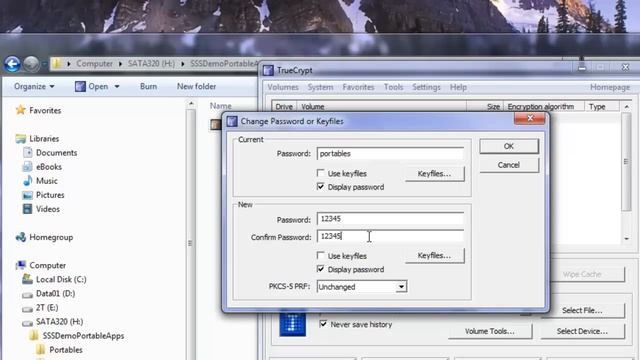Click the Drive column header
This screenshot has height=360, width=640.
284,107
